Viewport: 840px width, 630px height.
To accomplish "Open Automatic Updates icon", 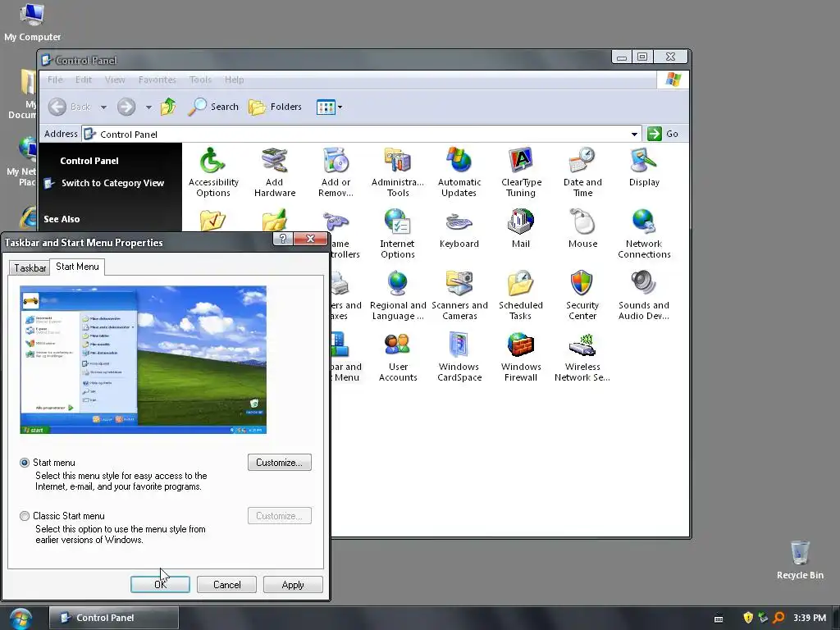I will pos(459,172).
